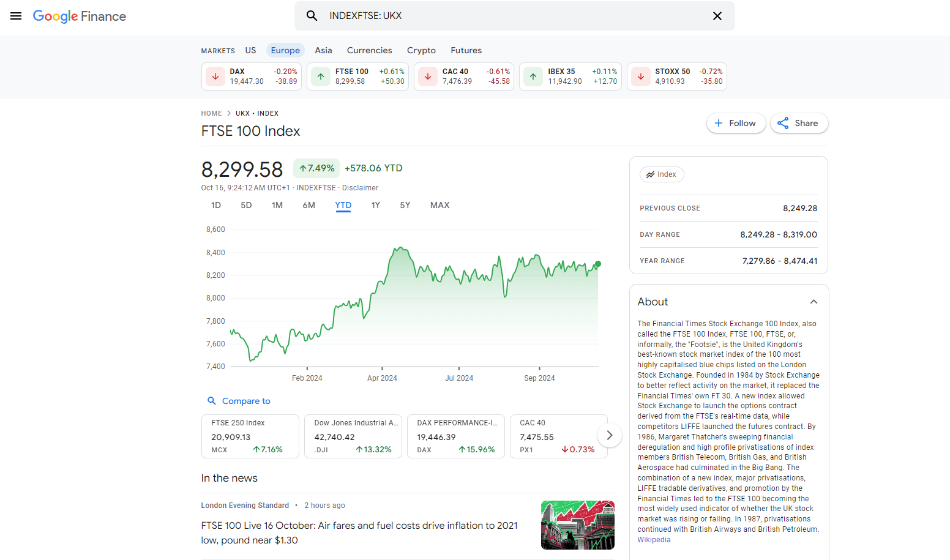Go to HOME breadcrumb link
This screenshot has height=560, width=950.
click(x=212, y=113)
